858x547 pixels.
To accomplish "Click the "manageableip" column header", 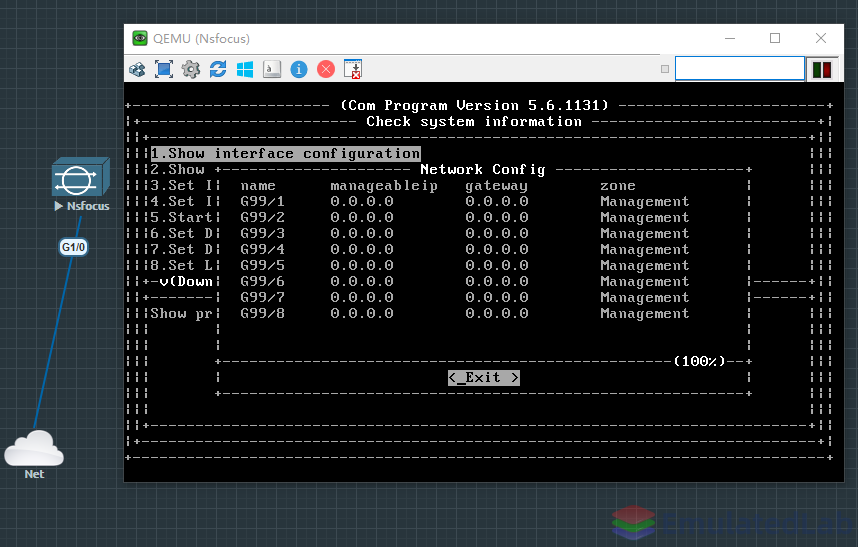I will (x=384, y=186).
